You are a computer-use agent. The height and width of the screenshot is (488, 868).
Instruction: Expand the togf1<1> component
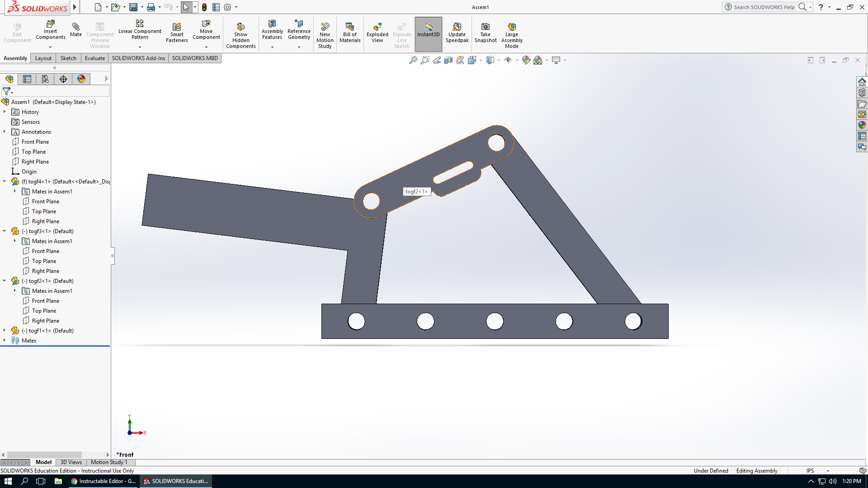coord(5,330)
